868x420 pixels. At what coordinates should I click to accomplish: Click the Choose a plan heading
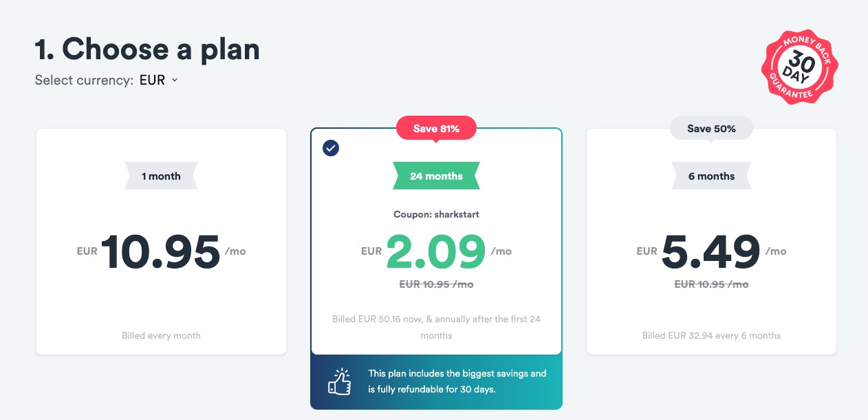(x=147, y=49)
